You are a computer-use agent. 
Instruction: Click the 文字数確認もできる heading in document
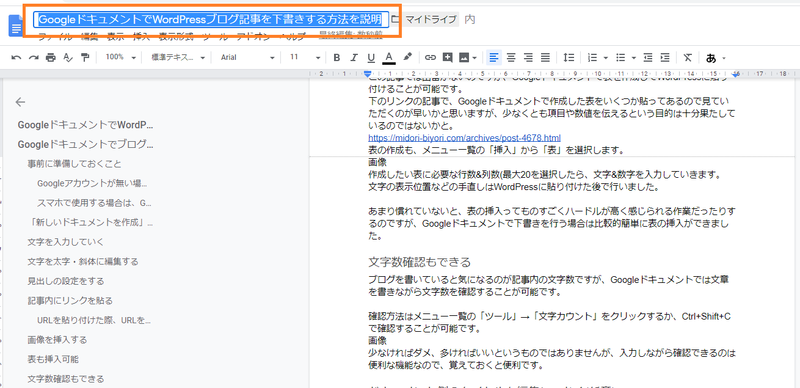pos(419,262)
